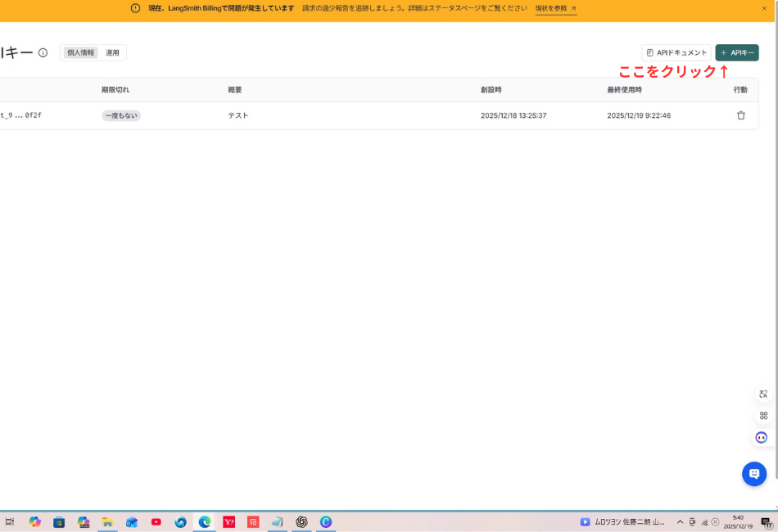Screen dimensions: 778x532
Task: Delete the テスト API key with trash icon
Action: point(741,115)
